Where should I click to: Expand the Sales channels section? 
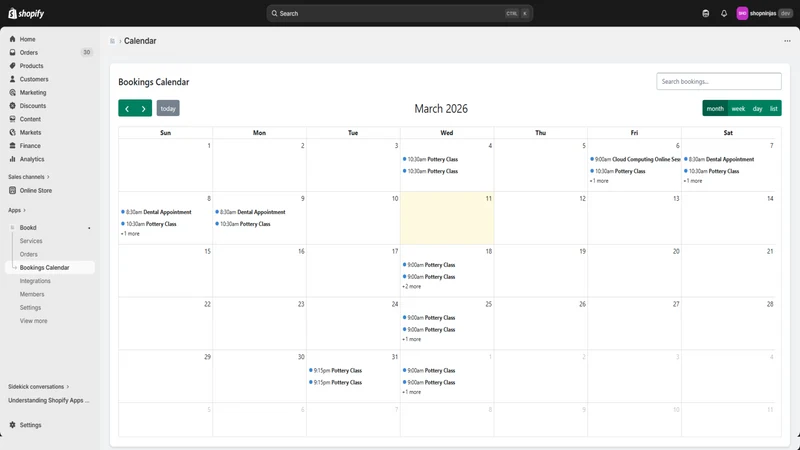coord(29,177)
